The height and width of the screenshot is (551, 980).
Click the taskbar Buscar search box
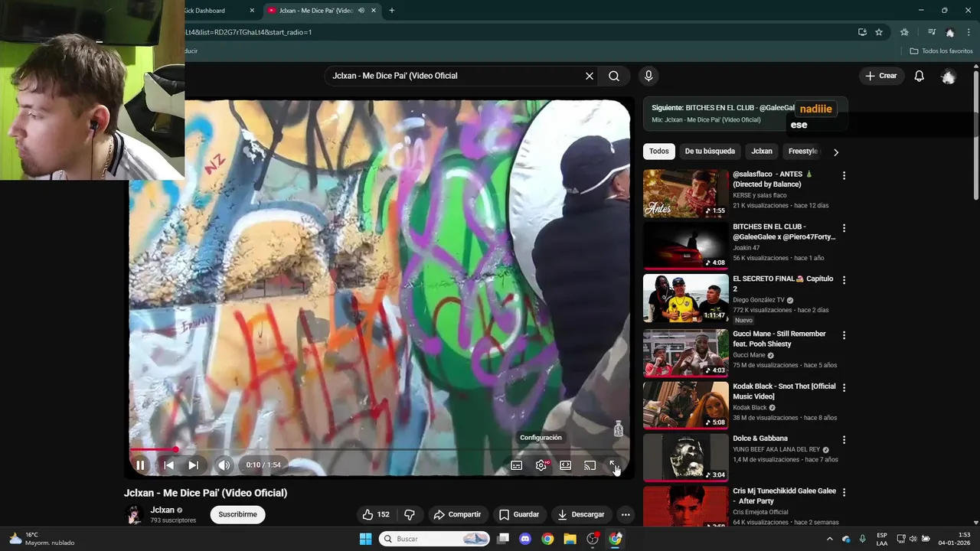[434, 539]
